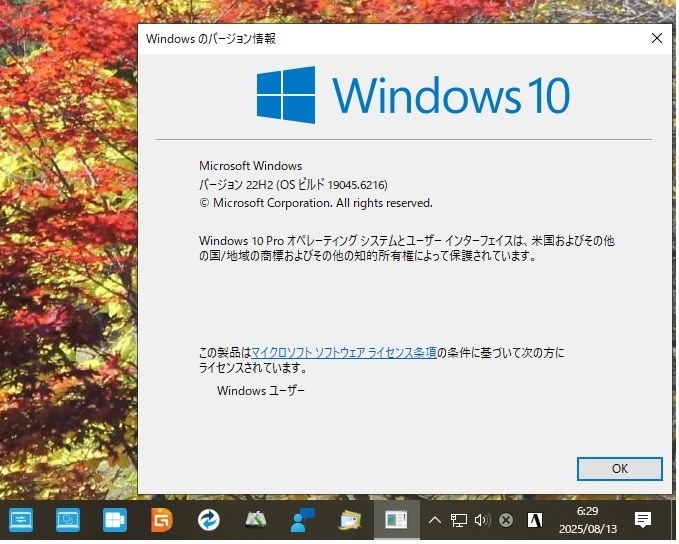
Task: Click the OK button
Action: [x=620, y=469]
